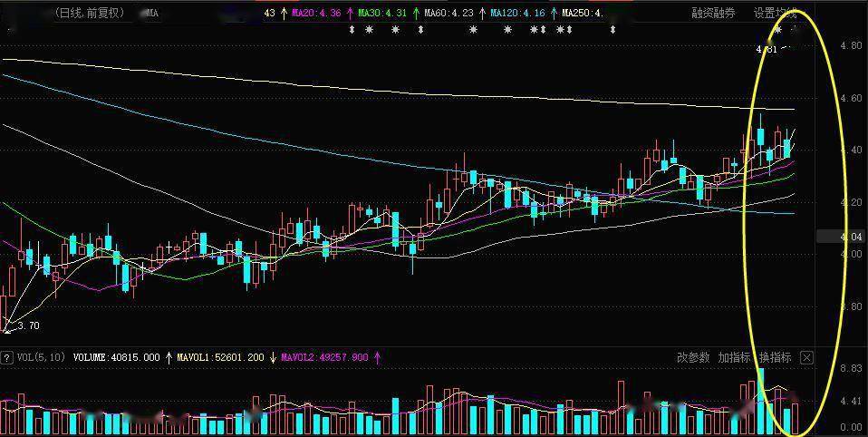The image size is (868, 437).
Task: Open 换指标 to switch indicator
Action: point(775,358)
